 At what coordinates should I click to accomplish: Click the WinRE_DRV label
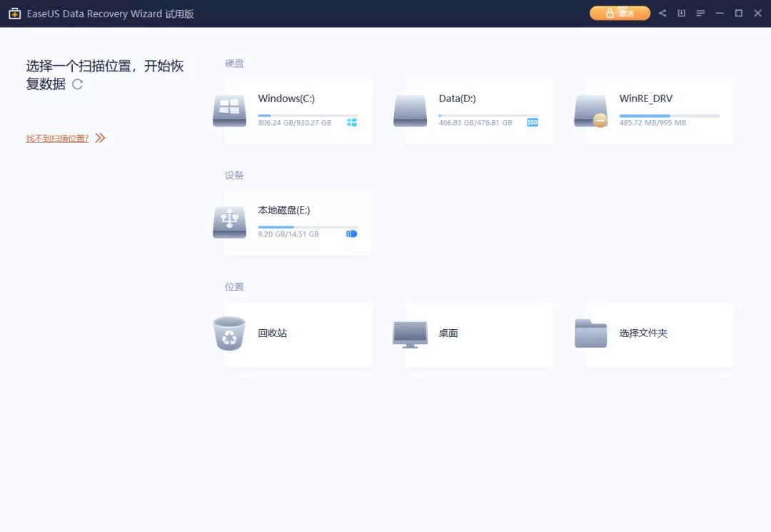(646, 99)
